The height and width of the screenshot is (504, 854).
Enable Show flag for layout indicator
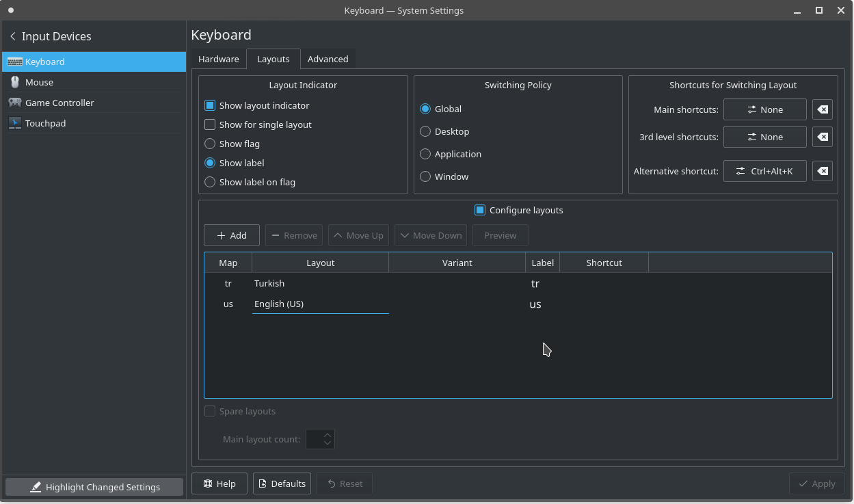click(210, 144)
